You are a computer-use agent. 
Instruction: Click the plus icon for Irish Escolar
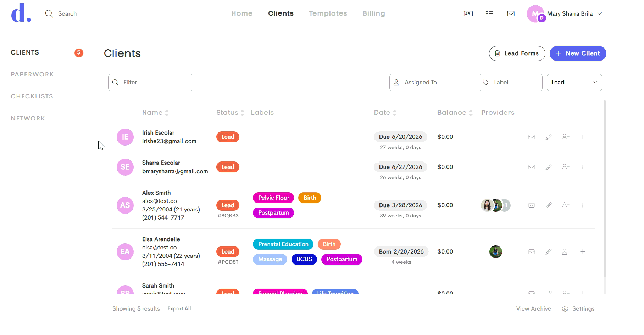[x=583, y=137]
